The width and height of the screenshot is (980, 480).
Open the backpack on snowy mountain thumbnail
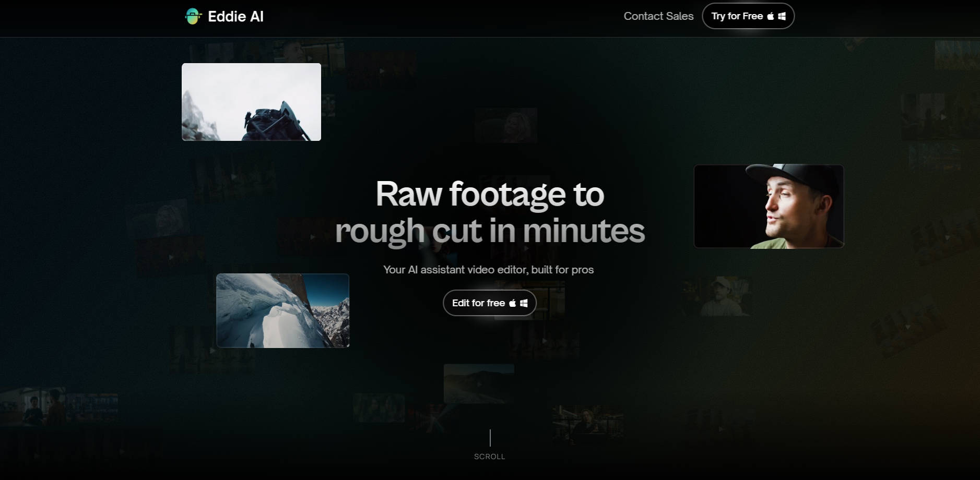pos(251,102)
